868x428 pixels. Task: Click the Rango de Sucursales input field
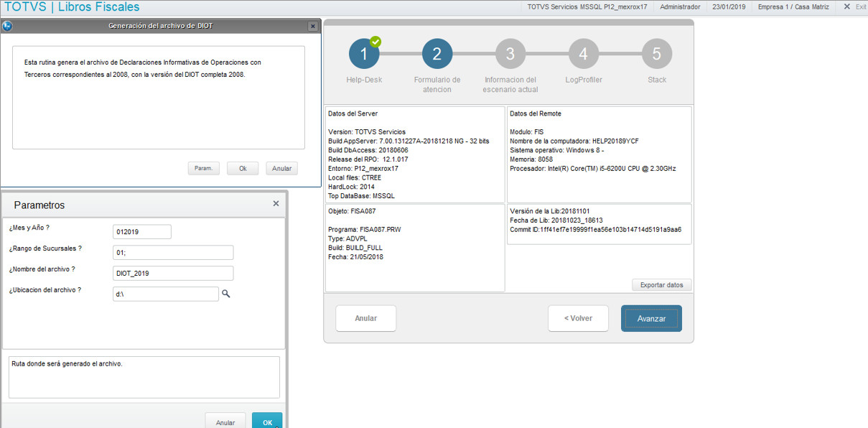coord(173,253)
